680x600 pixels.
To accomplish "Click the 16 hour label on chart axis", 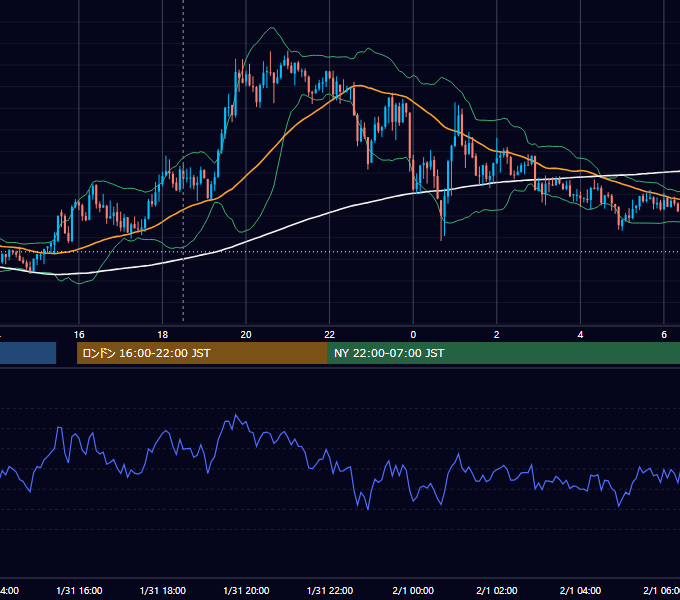I will pos(79,335).
